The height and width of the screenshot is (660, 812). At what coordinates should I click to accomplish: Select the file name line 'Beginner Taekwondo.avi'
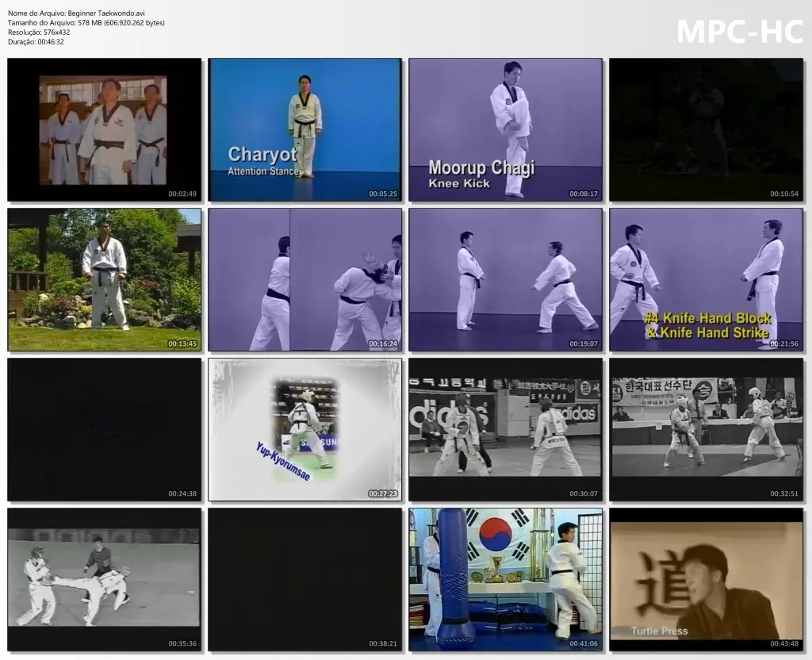[76, 13]
